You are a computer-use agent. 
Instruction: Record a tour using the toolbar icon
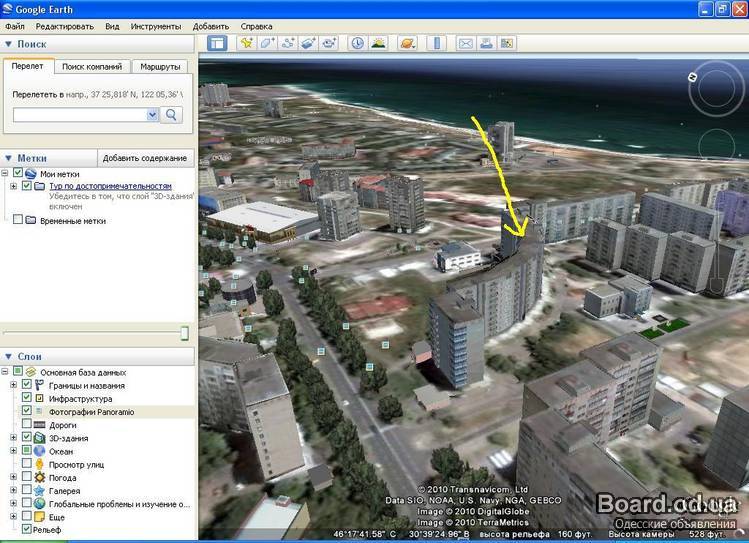pyautogui.click(x=329, y=43)
